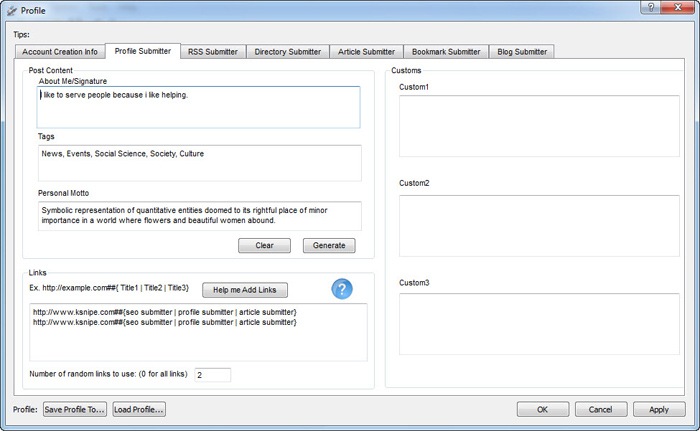Switch to Account Creation Info tab
Viewport: 700px width, 431px height.
click(60, 52)
